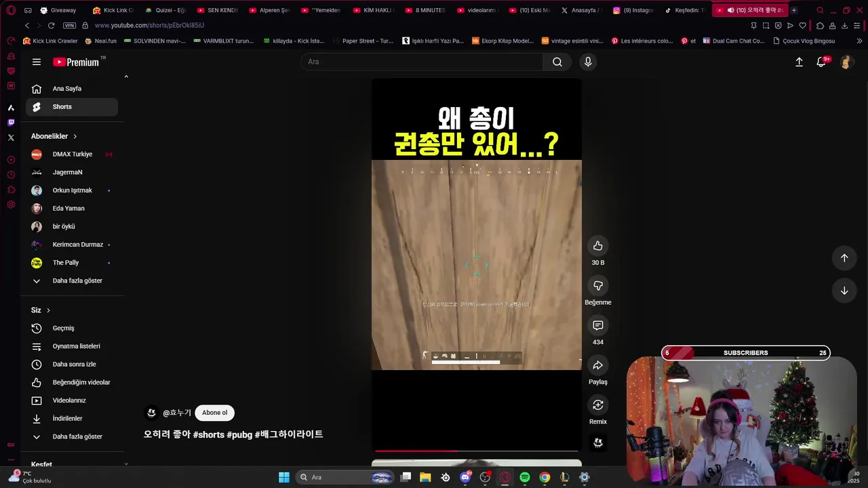
Task: Open the Opera sidebar settings gear
Action: tap(11, 205)
